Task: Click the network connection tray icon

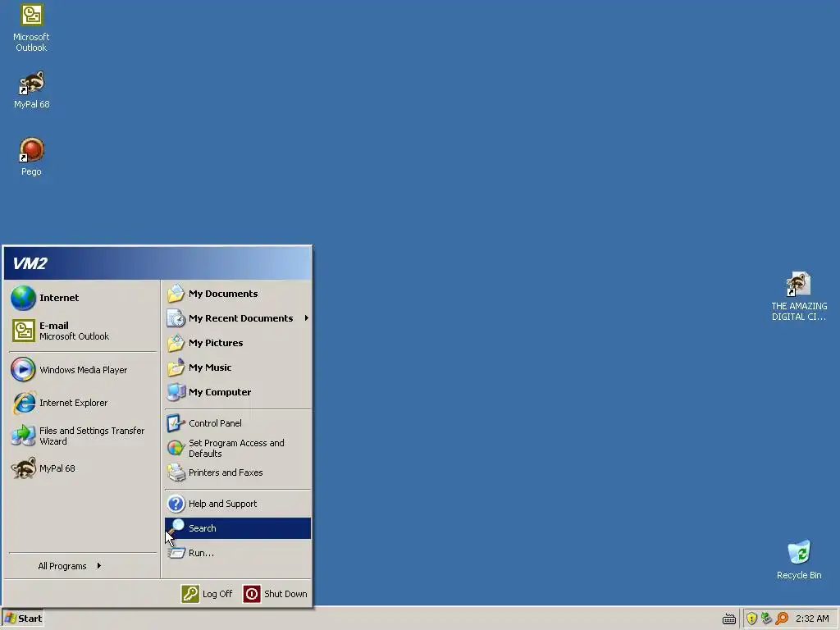Action: pos(767,619)
